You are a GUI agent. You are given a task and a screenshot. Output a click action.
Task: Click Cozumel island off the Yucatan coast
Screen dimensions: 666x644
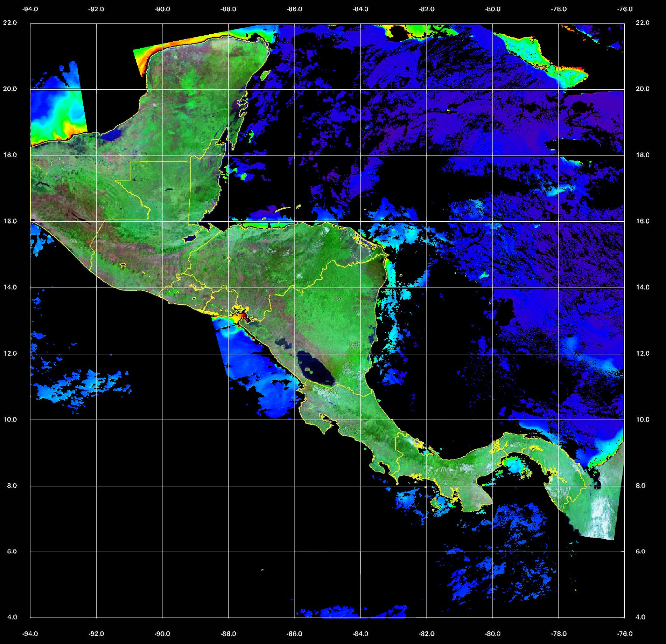[x=266, y=75]
